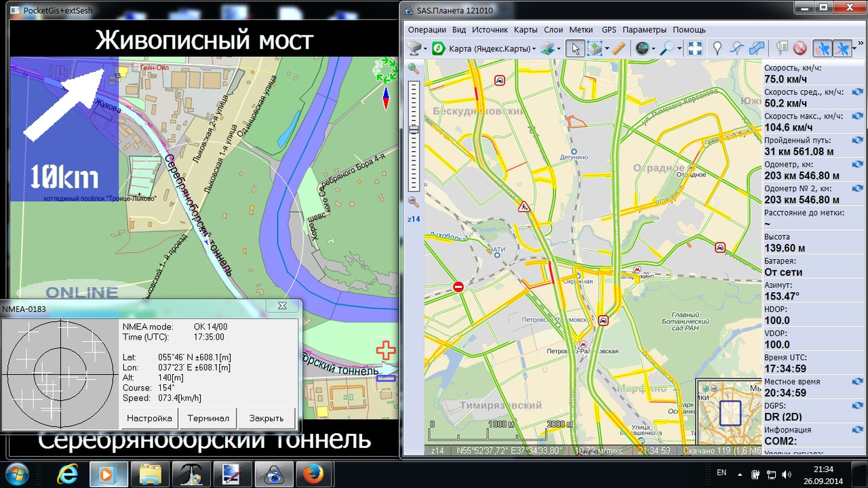The width and height of the screenshot is (868, 488).
Task: Reset maximum speed (Скорость макс.) value
Action: coord(857,117)
